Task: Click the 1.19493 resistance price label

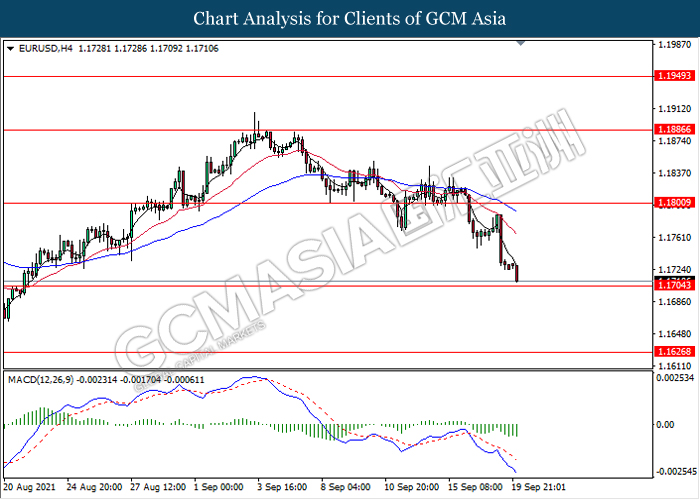Action: click(x=675, y=76)
